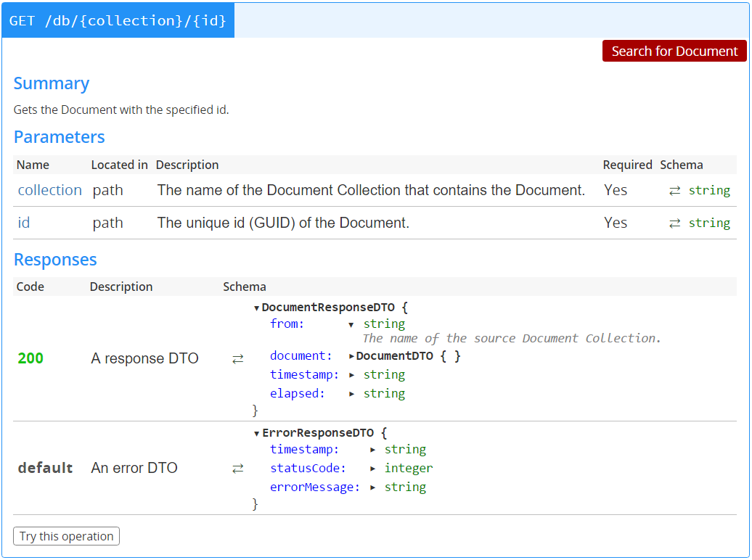Click the 200 response code
Screen dimensions: 752x560
[x=30, y=358]
